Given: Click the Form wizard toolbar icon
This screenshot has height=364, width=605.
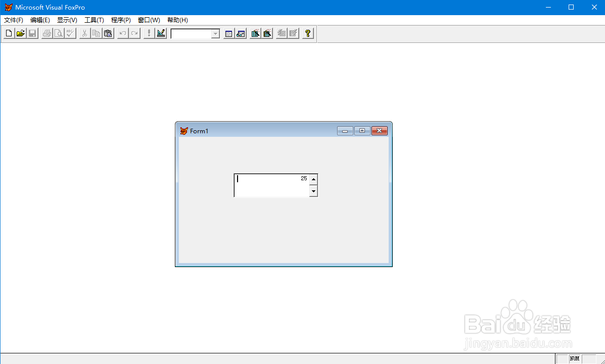Looking at the screenshot, I should point(255,33).
